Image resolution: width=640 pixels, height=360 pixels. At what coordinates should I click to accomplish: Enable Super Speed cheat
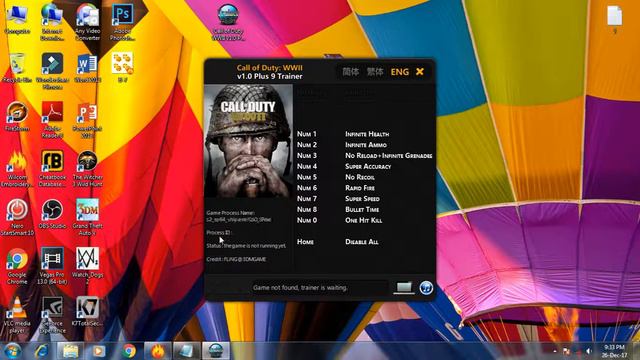362,198
